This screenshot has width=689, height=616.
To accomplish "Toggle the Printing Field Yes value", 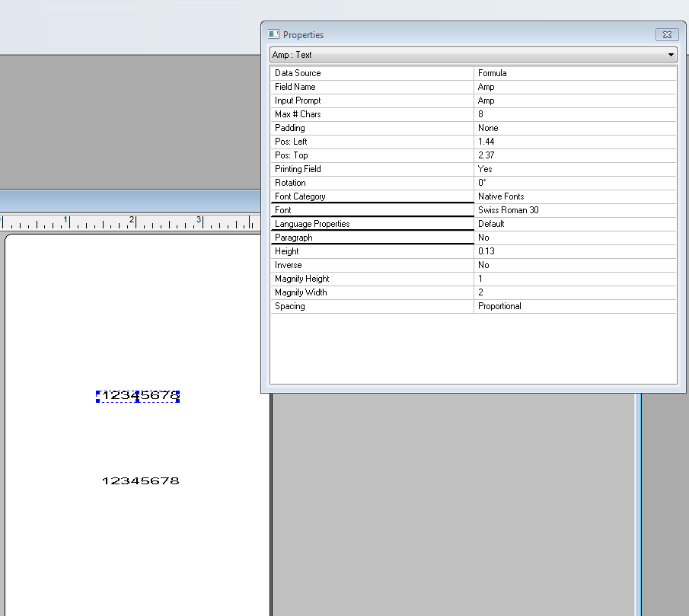I will 575,169.
